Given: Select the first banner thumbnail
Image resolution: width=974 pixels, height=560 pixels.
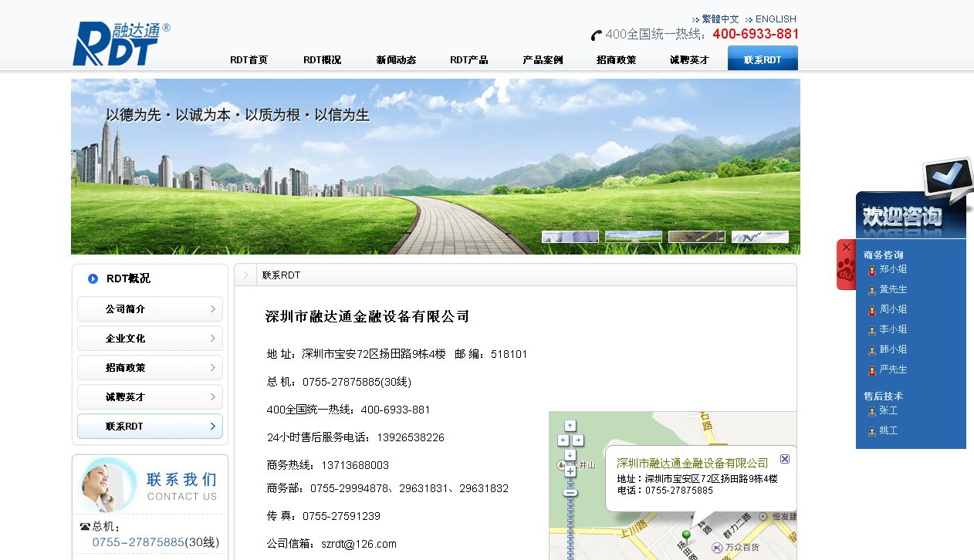Looking at the screenshot, I should pyautogui.click(x=570, y=237).
